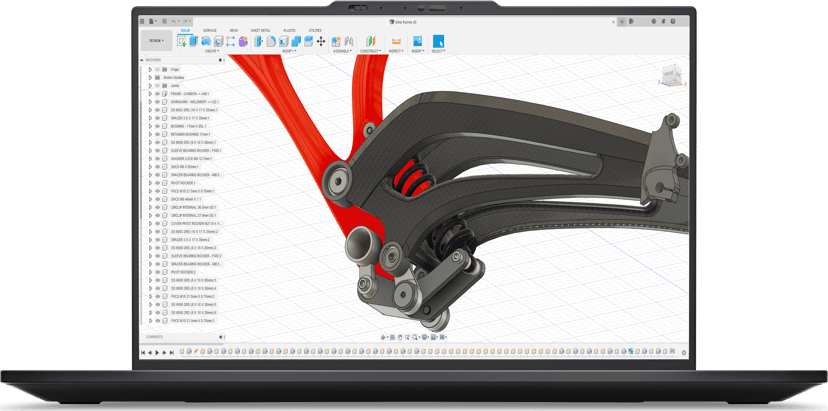Click the Offset Plane construct icon
The width and height of the screenshot is (828, 411).
click(371, 41)
